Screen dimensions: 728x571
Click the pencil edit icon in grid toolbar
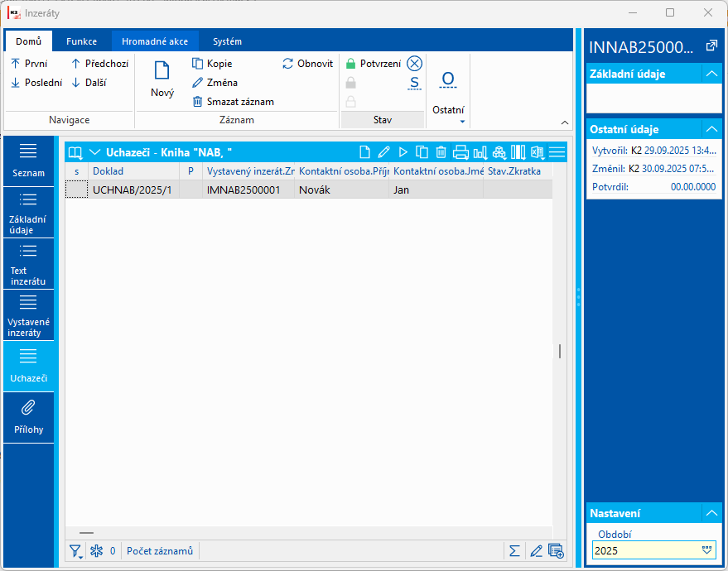click(x=384, y=152)
